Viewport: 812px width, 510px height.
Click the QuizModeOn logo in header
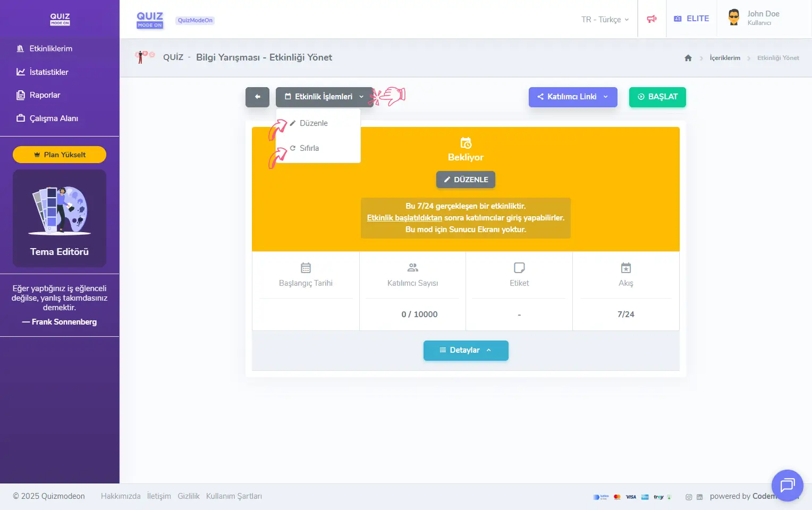coord(150,20)
